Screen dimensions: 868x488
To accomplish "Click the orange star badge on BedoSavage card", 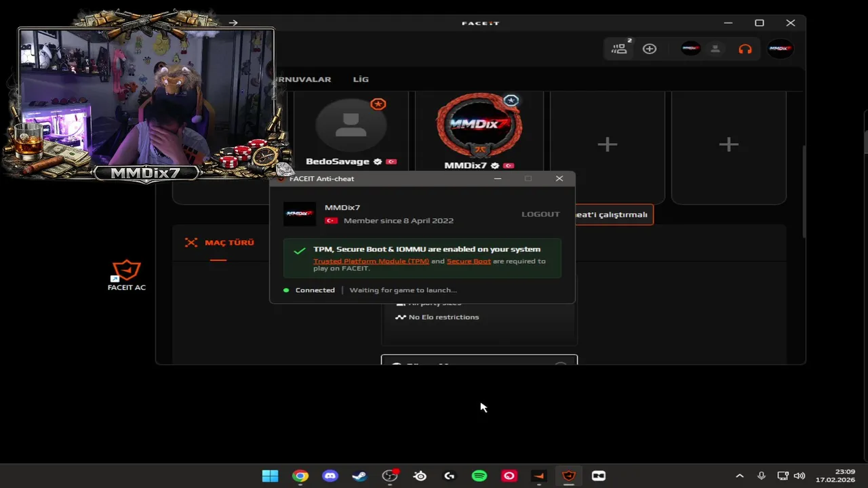I will [378, 104].
